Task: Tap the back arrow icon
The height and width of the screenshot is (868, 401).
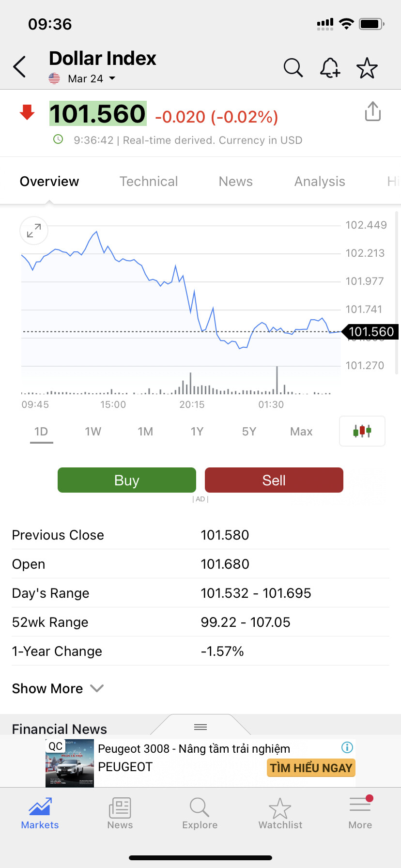Action: point(19,67)
